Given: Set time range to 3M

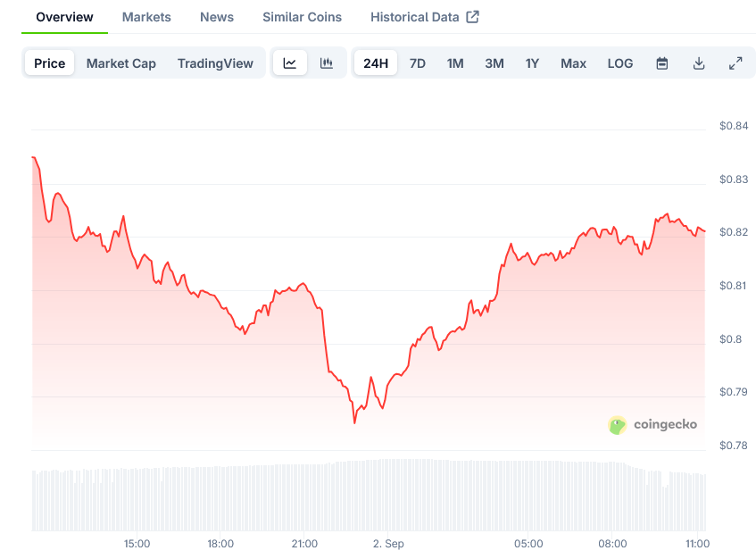Looking at the screenshot, I should [494, 63].
